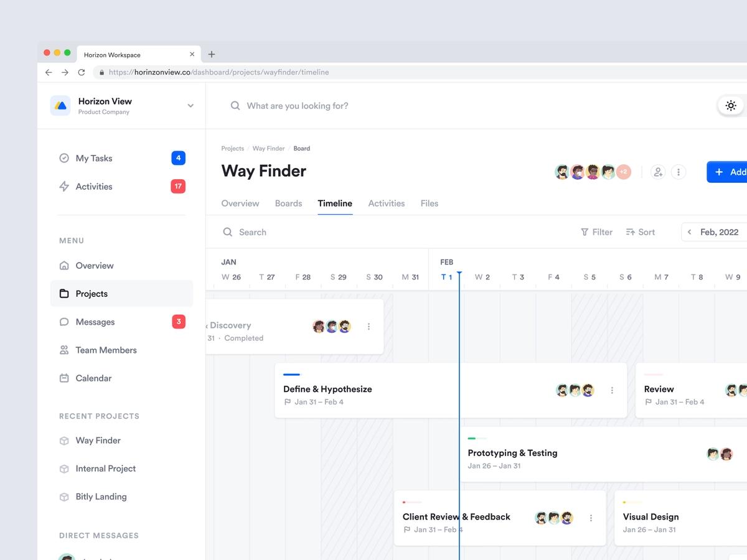Viewport: 747px width, 560px height.
Task: Open recent project Bitly Landing
Action: pyautogui.click(x=101, y=497)
